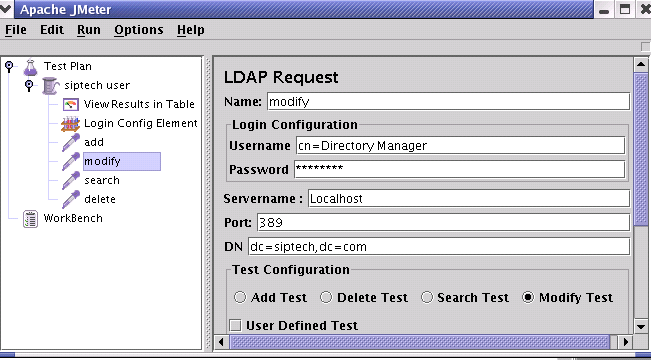Open the Edit menu
This screenshot has height=360, width=651.
pos(52,30)
